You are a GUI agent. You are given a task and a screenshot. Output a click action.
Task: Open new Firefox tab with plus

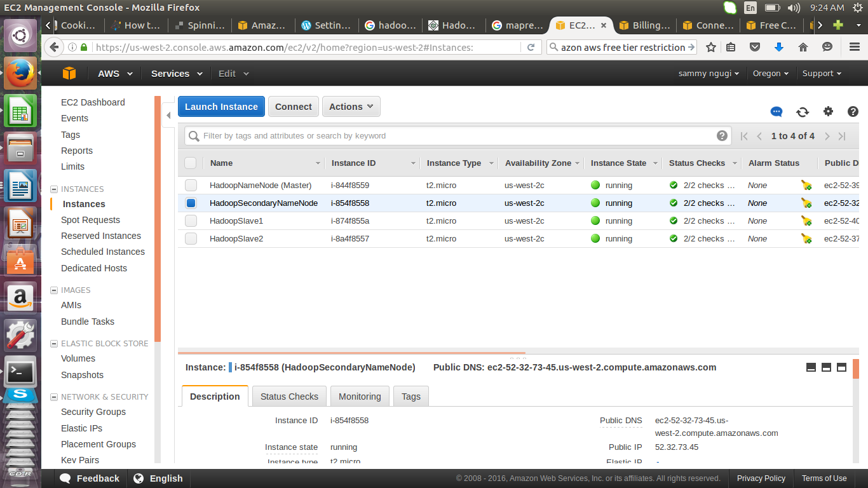point(838,25)
